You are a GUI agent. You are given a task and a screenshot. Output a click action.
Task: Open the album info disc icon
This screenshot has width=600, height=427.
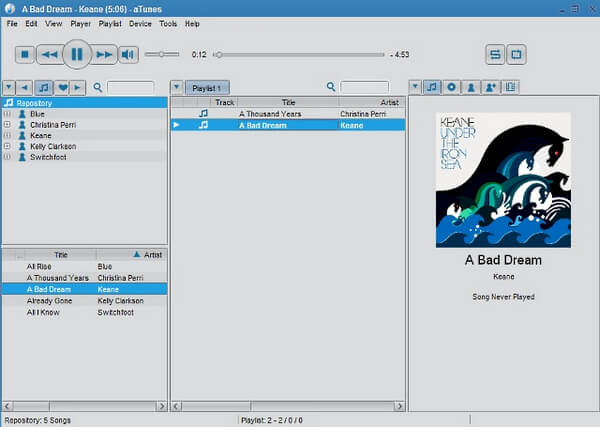(452, 87)
